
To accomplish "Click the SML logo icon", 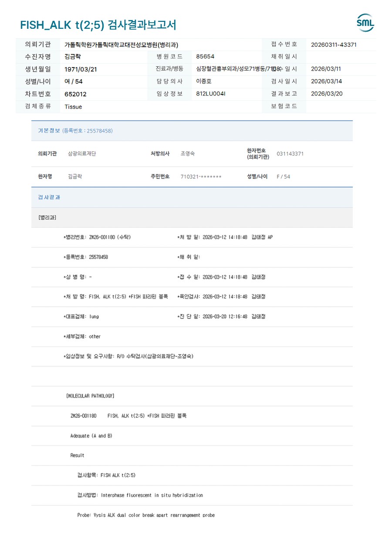I will (x=365, y=23).
